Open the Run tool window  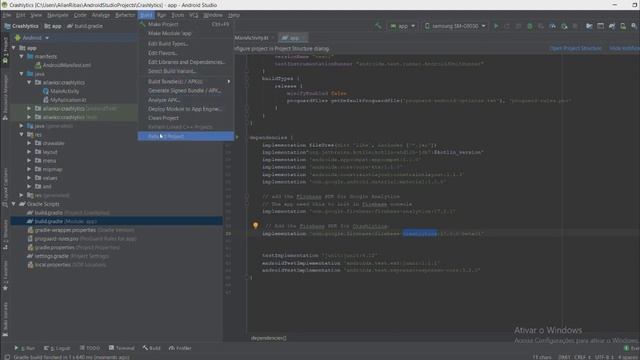tap(24, 348)
